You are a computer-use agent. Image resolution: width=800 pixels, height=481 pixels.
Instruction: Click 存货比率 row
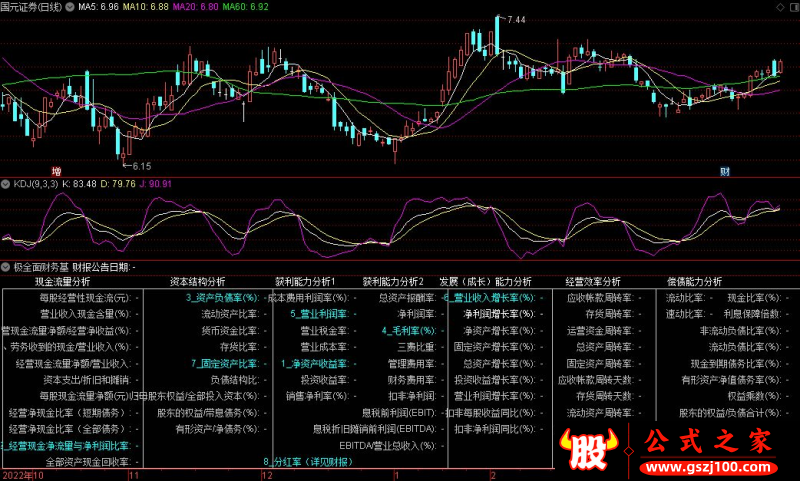239,347
